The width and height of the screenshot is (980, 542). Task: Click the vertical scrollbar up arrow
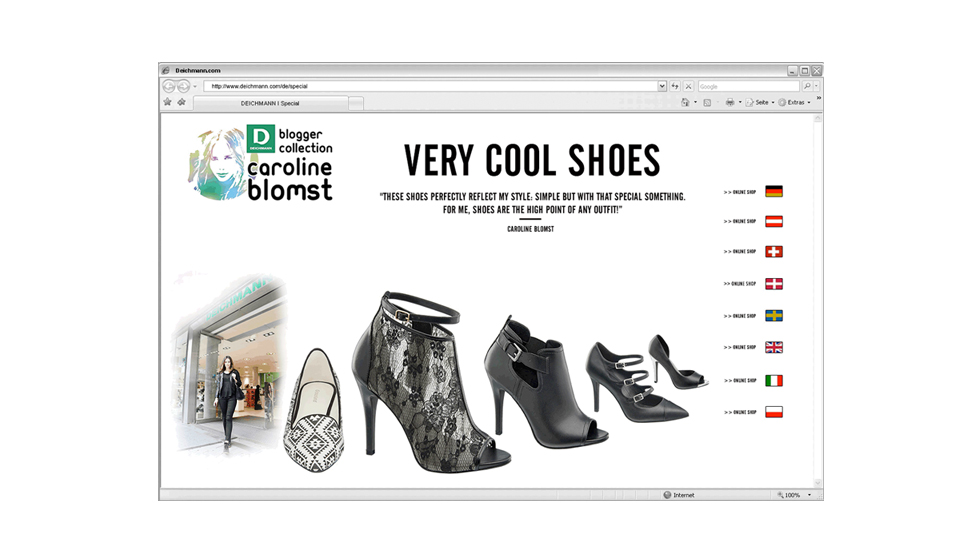coord(818,118)
